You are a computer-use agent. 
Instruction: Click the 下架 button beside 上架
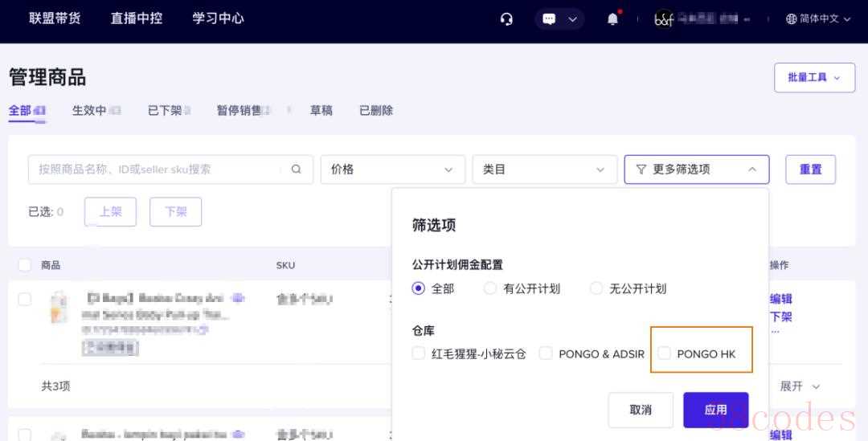[x=175, y=212]
